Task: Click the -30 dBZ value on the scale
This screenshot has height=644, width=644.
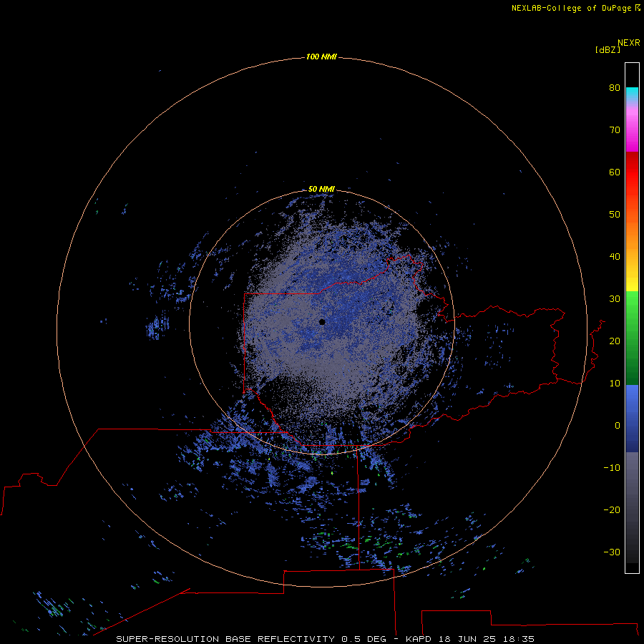Action: 612,552
